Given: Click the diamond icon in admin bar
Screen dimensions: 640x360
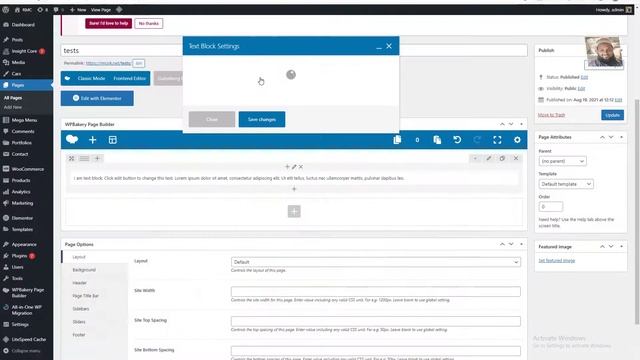Looking at the screenshot, I should click(119, 9).
